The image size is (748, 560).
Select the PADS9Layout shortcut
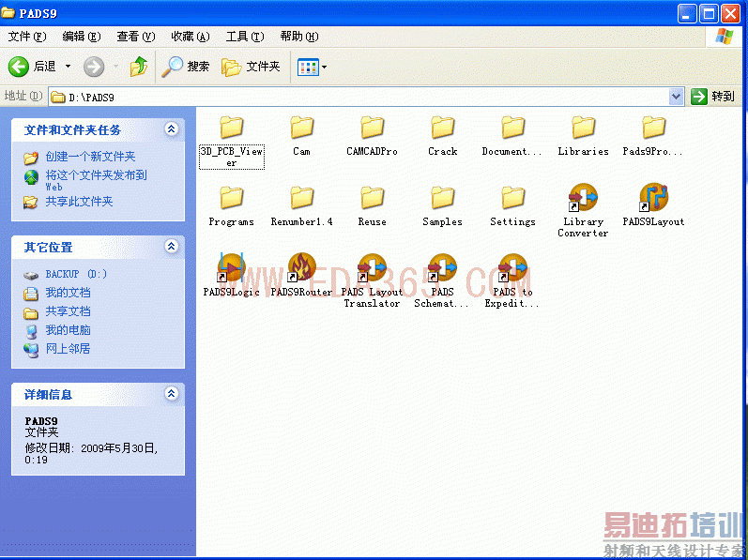coord(653,204)
